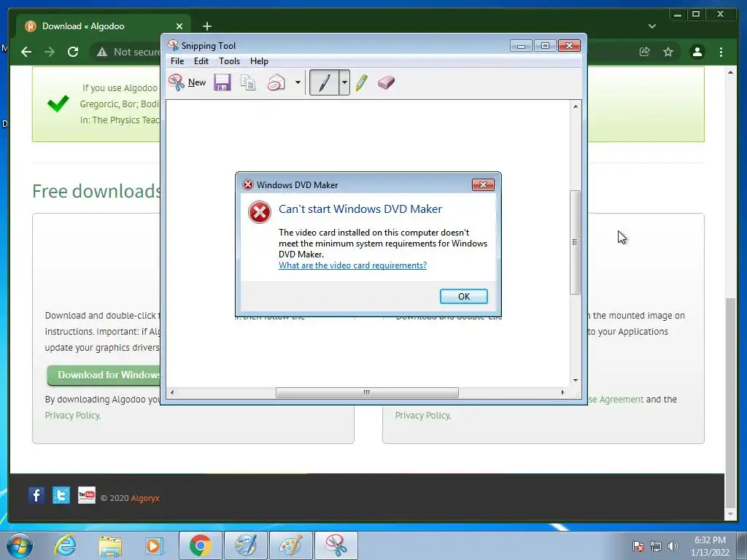Screen dimensions: 747x560
Task: Open the Chrome profile icon
Action: 697,52
